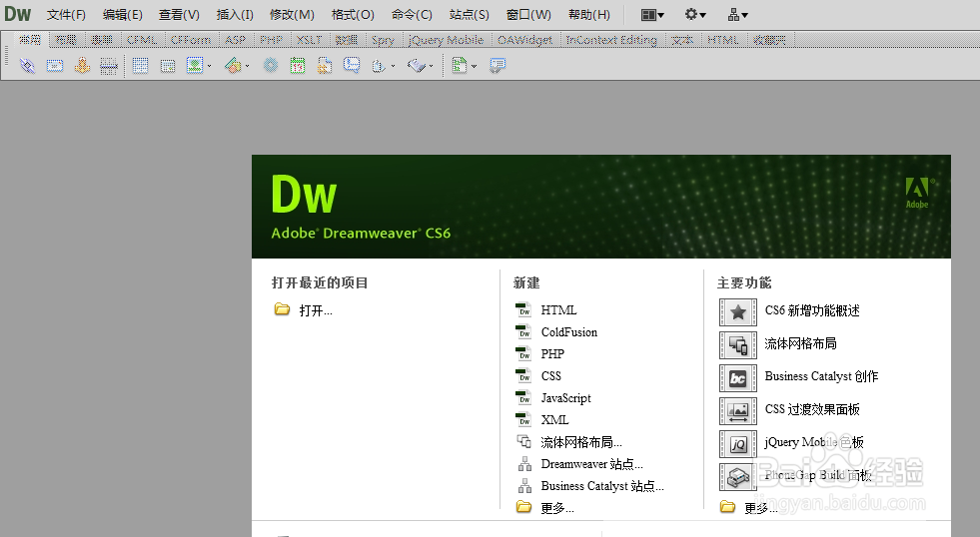This screenshot has height=537, width=980.
Task: Click the PhoneGap Build panel feature icon
Action: (737, 477)
